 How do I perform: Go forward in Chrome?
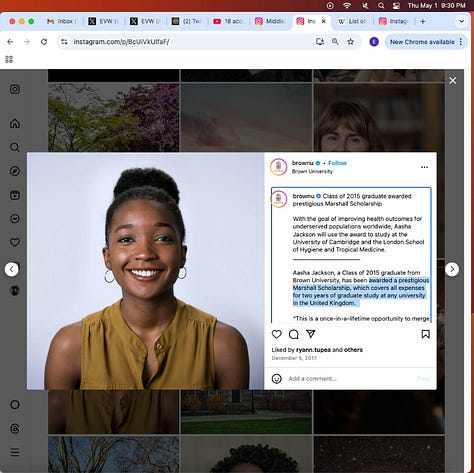tap(27, 42)
